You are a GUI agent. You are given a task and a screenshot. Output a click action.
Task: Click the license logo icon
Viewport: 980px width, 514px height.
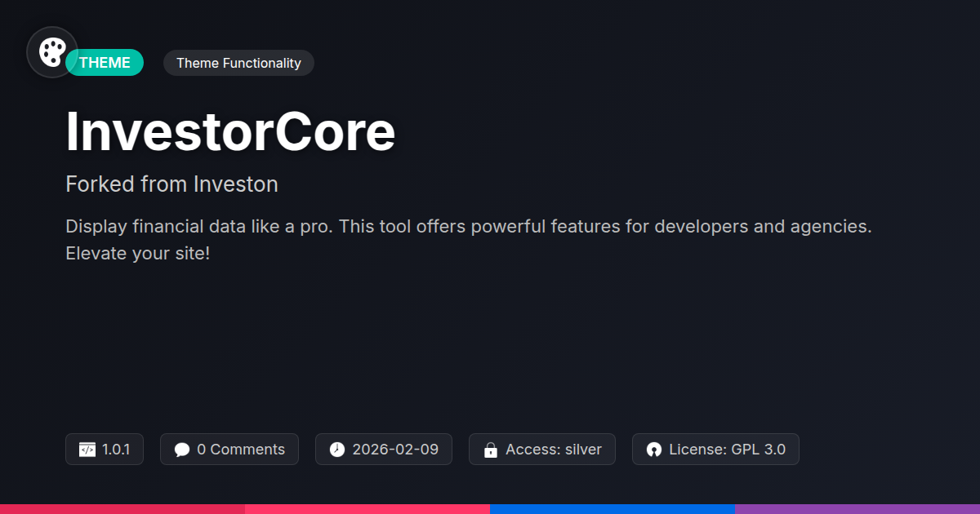tap(654, 450)
